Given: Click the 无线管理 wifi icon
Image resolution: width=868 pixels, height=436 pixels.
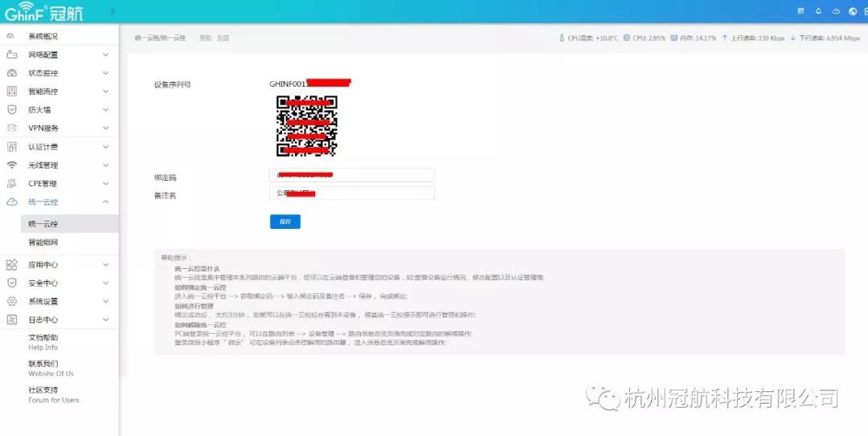Looking at the screenshot, I should [11, 165].
